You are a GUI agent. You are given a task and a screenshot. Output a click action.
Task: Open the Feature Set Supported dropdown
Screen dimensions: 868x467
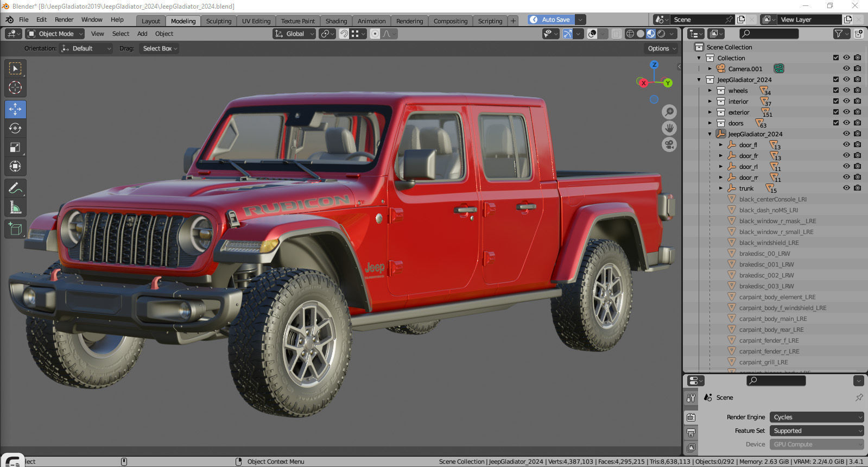point(817,431)
